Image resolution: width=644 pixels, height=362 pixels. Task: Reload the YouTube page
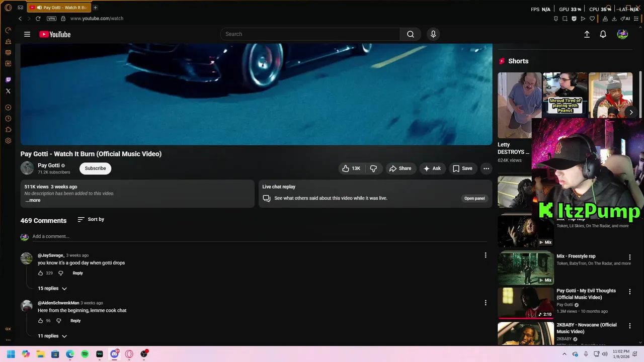tap(38, 19)
